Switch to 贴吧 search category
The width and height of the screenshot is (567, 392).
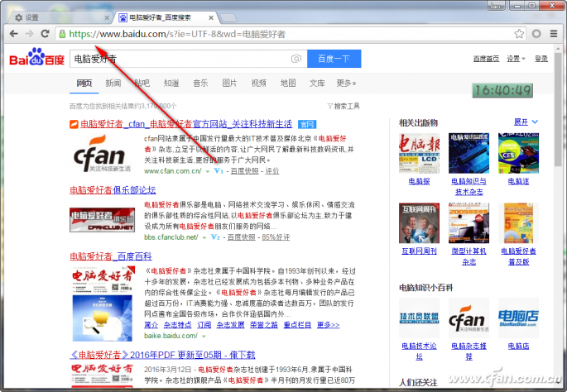click(x=142, y=83)
